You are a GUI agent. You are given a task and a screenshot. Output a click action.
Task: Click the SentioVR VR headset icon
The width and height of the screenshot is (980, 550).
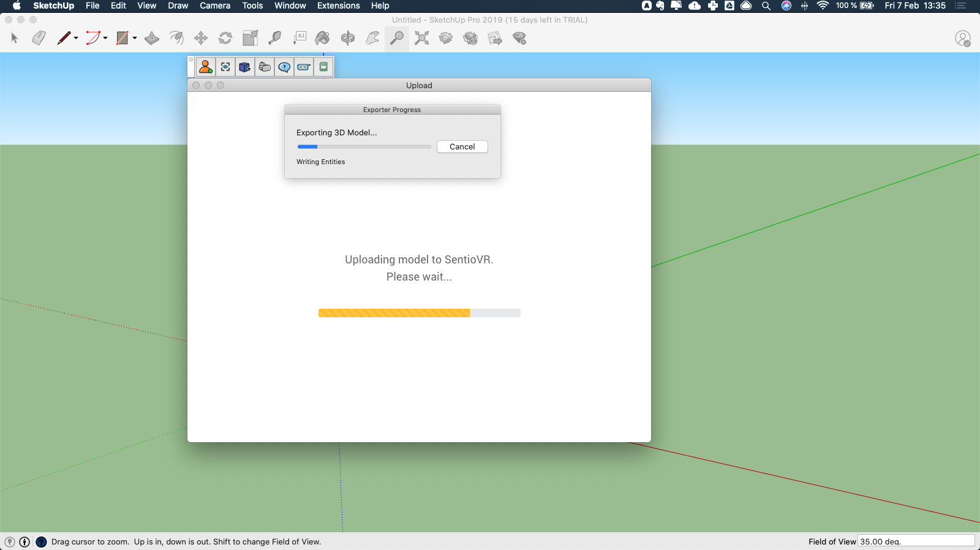tap(265, 67)
